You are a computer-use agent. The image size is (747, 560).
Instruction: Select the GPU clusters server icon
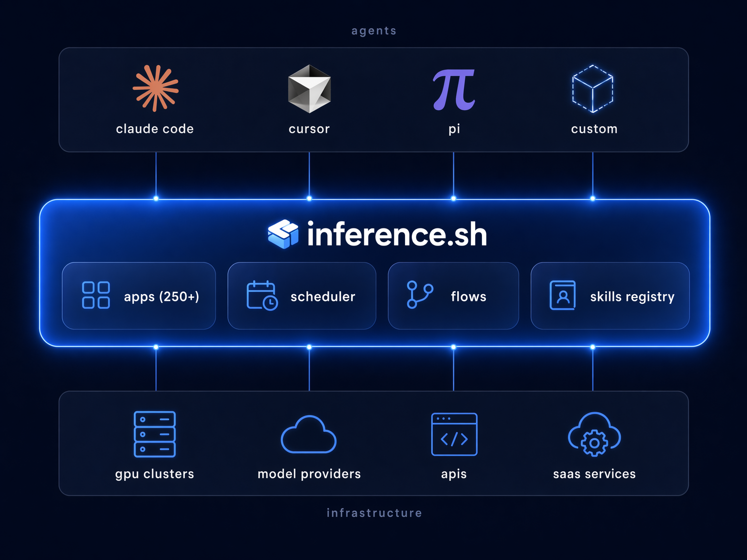[155, 434]
